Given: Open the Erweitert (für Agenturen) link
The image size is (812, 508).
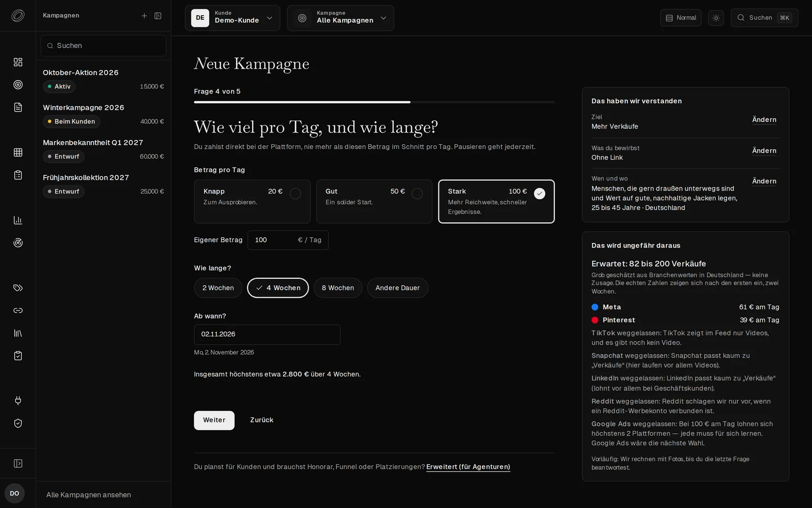Looking at the screenshot, I should (x=468, y=467).
